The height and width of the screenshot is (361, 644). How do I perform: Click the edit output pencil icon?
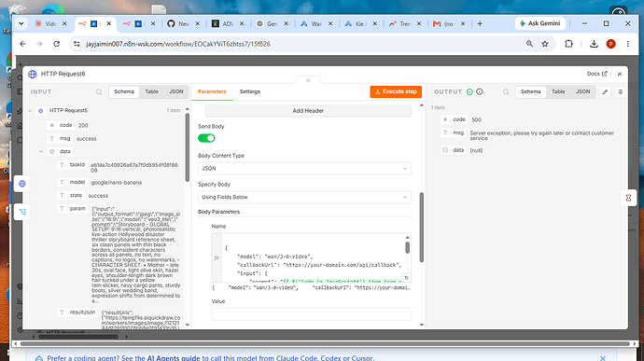(x=605, y=92)
